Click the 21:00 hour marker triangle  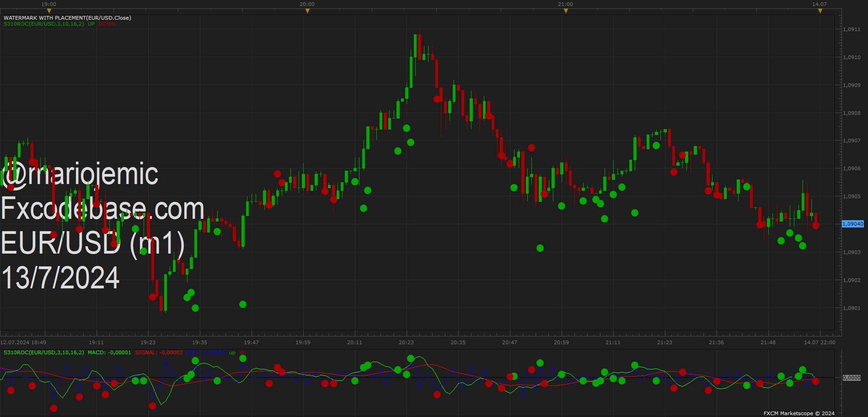point(566,11)
